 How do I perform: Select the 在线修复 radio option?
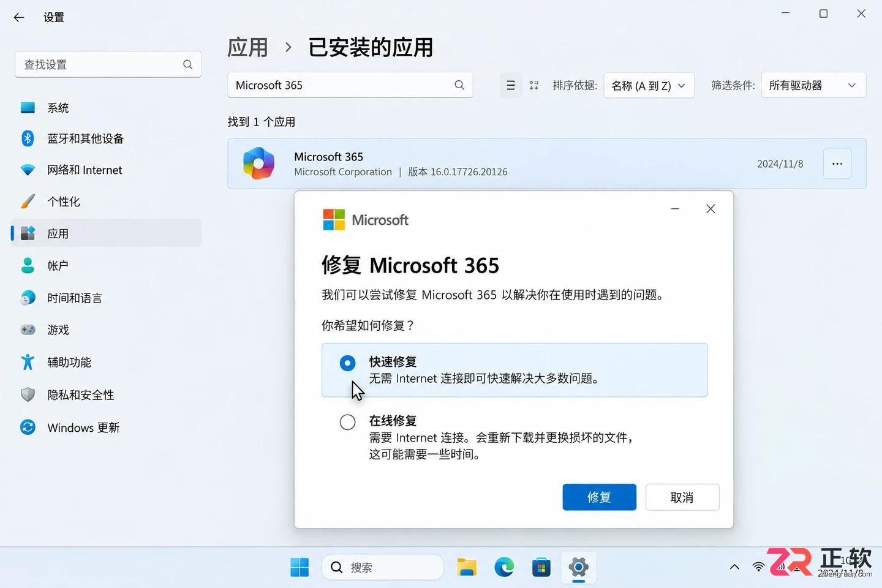coord(347,422)
